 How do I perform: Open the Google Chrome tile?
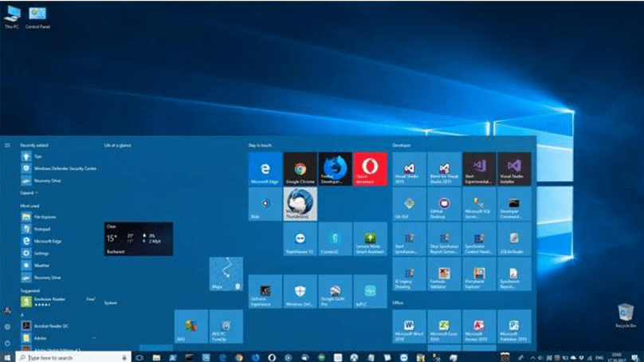(300, 169)
